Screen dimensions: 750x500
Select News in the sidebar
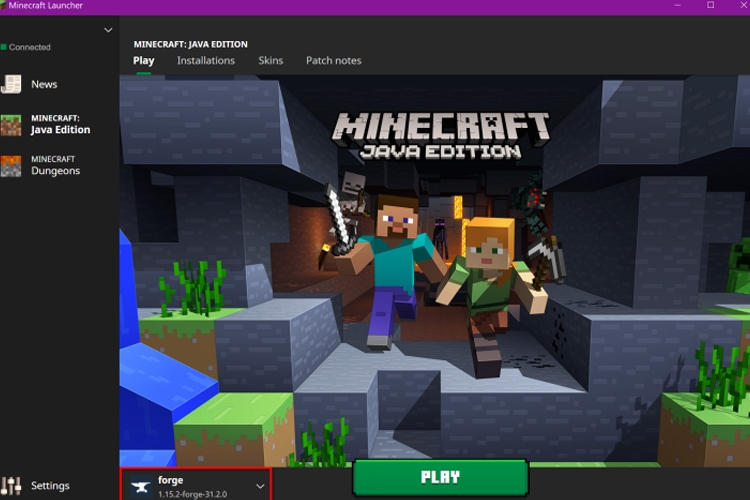point(44,84)
